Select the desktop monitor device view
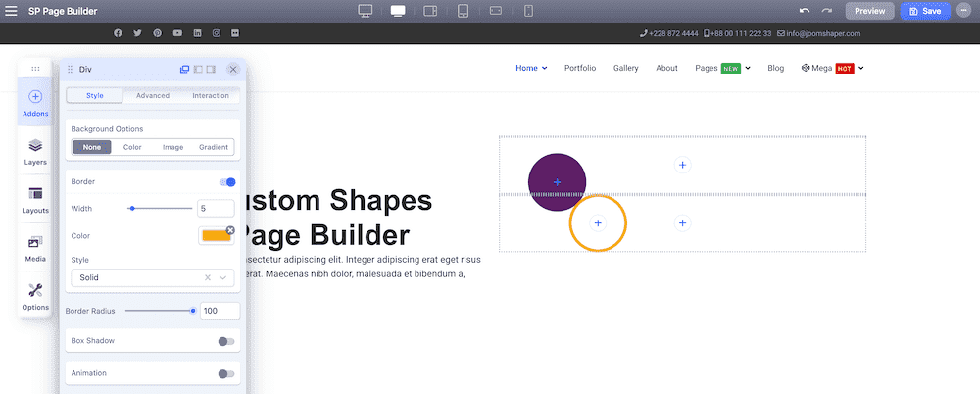980x394 pixels. [366, 11]
